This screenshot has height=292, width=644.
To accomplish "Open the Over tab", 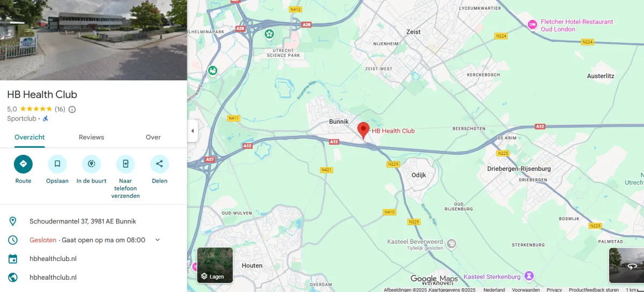I will tap(153, 137).
